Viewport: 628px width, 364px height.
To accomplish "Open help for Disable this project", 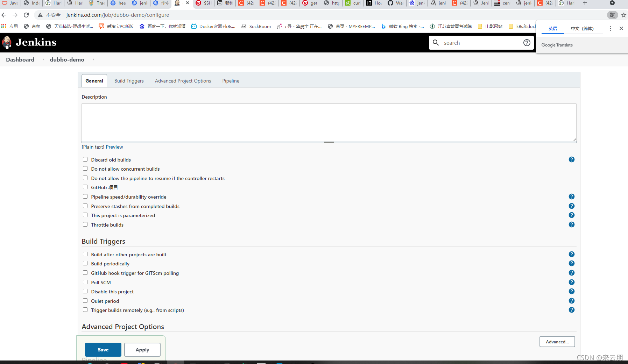I will tap(572, 291).
